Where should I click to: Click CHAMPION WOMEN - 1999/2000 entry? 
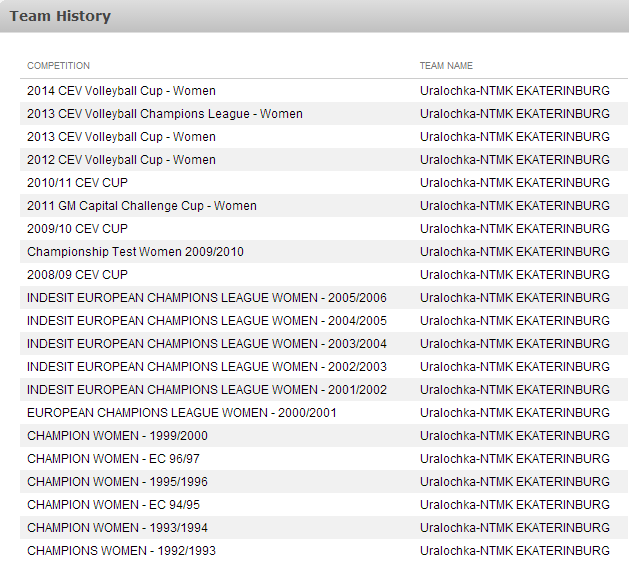tap(117, 436)
